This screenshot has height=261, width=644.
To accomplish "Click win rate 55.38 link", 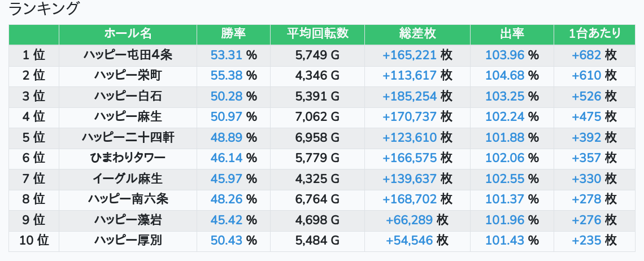I will (x=226, y=75).
